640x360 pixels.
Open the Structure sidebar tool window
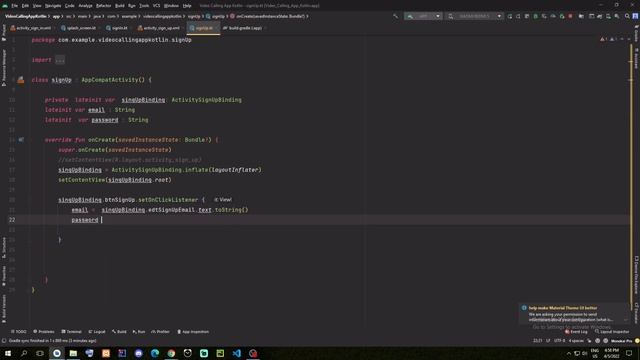(4, 248)
